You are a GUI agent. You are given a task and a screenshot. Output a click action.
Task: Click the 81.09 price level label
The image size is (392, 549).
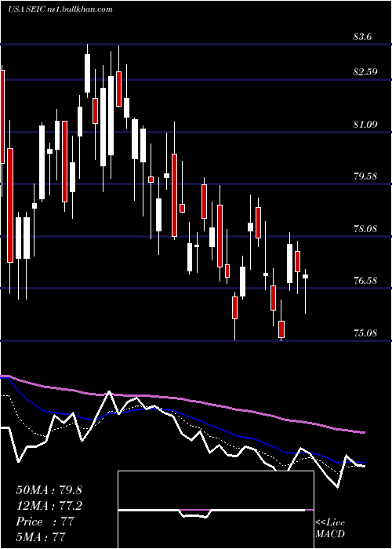[365, 124]
